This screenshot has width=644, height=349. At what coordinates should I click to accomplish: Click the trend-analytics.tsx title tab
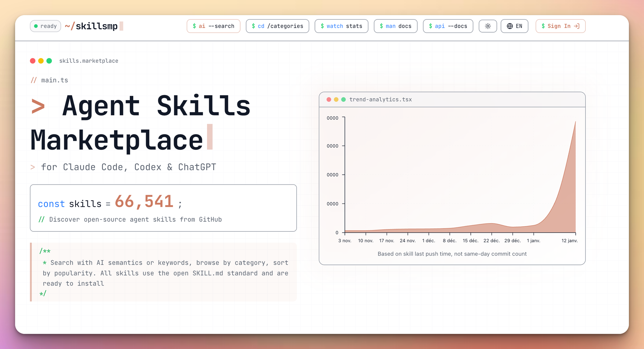coord(381,100)
